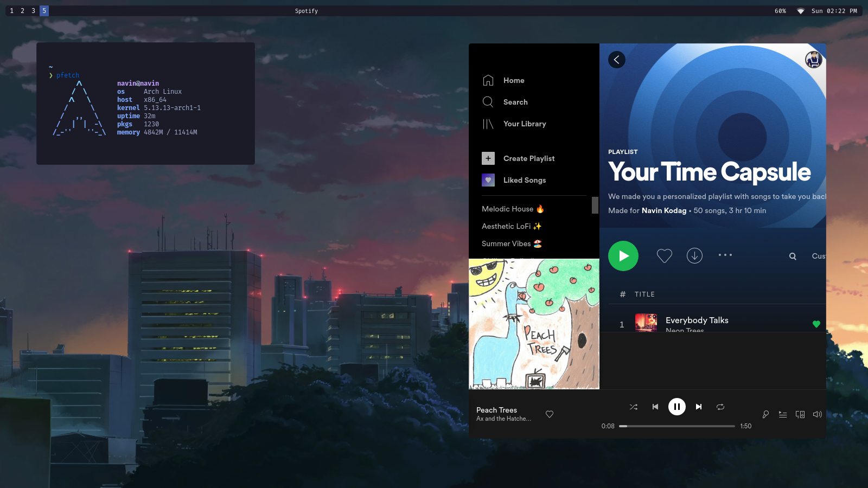The height and width of the screenshot is (488, 868).
Task: Seek within the song progress bar
Action: pos(677,426)
